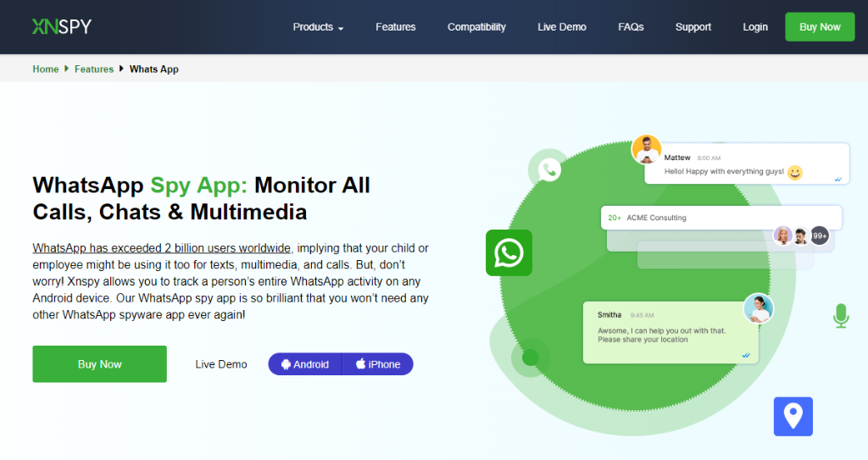
Task: Select the Android live demo button
Action: coord(305,364)
